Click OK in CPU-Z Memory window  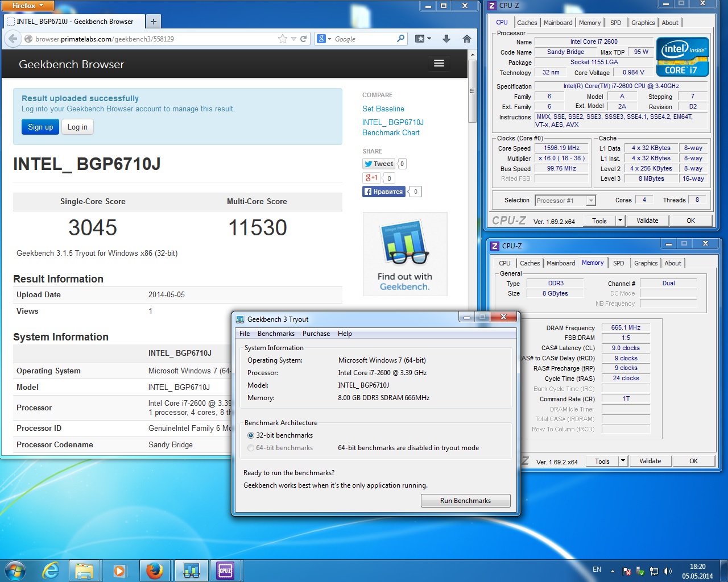pyautogui.click(x=693, y=461)
